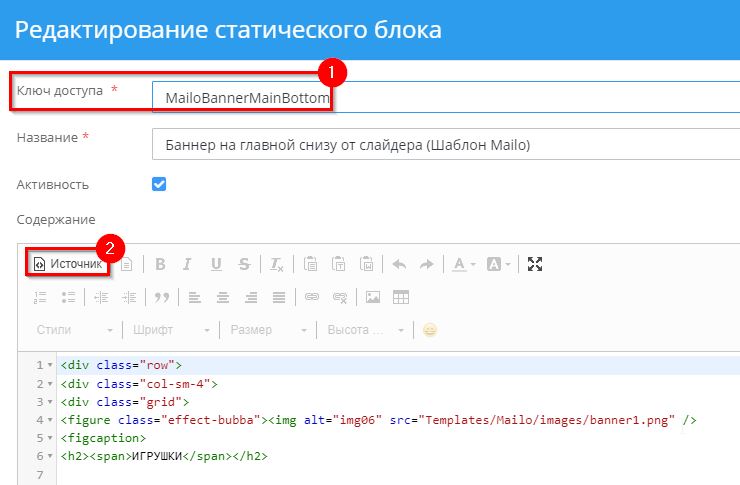
Task: Maximize the editor with fullscreen icon
Action: point(535,264)
